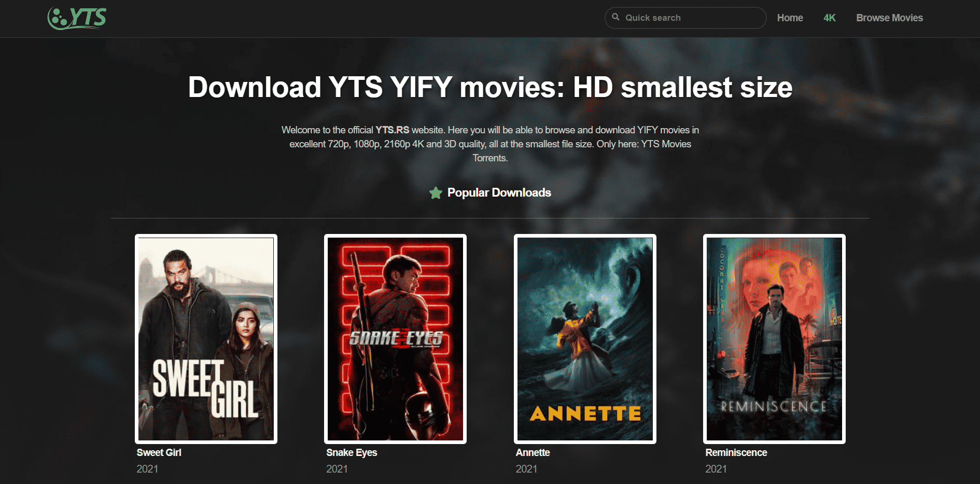Open Browse Movies

pos(889,18)
